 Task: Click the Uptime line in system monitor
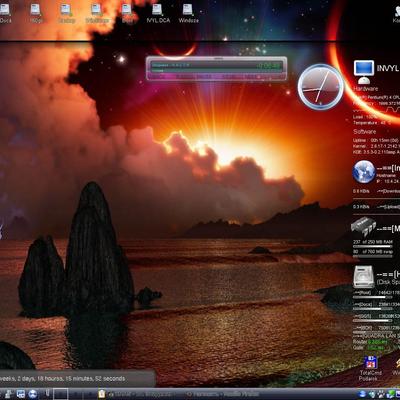(x=376, y=140)
